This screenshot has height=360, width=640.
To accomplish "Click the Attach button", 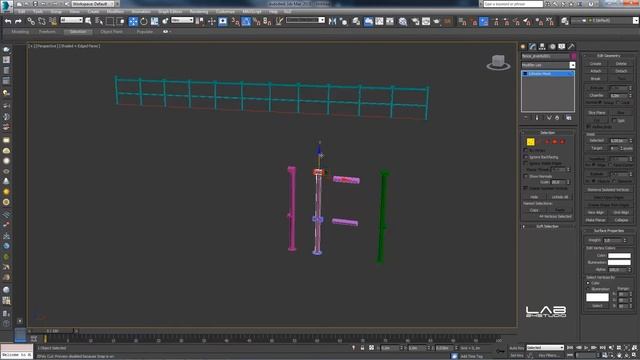I will (x=596, y=71).
